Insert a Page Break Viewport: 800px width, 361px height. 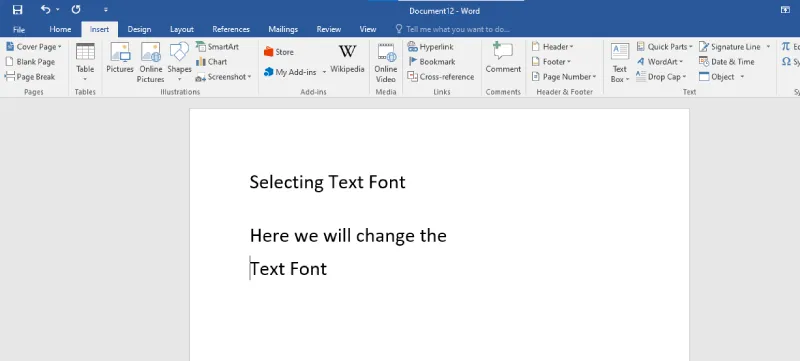pyautogui.click(x=30, y=77)
